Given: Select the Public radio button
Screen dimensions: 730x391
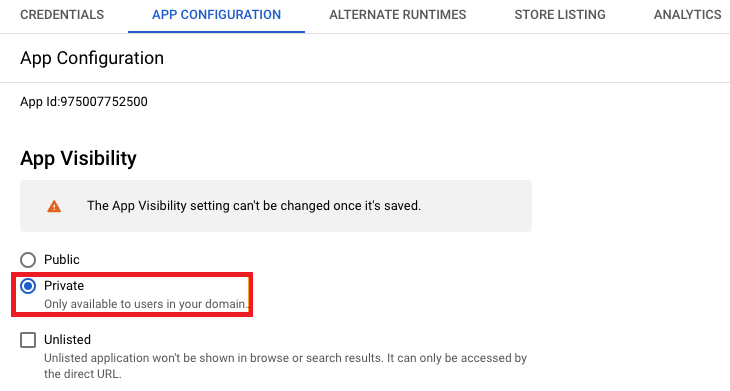Looking at the screenshot, I should 28,260.
